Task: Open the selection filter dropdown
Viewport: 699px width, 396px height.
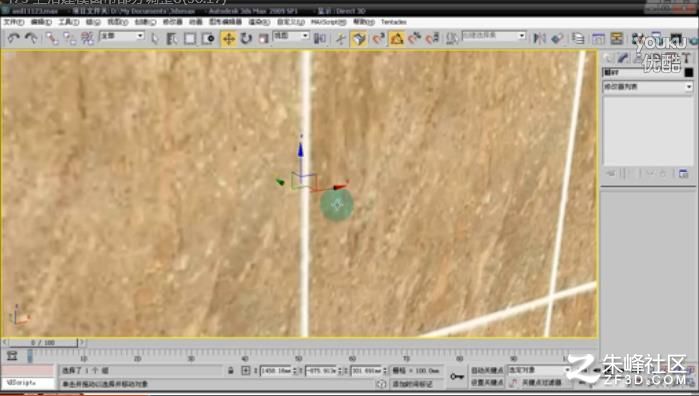Action: click(122, 36)
